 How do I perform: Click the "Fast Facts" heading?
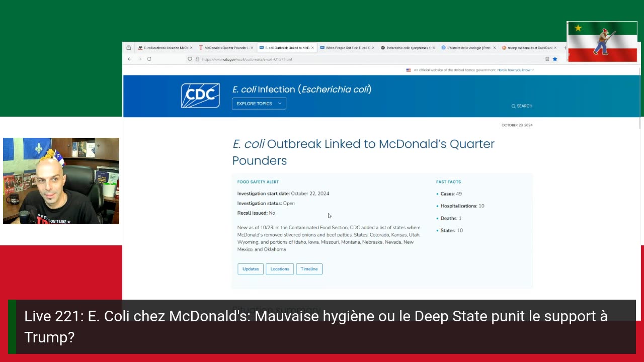pyautogui.click(x=448, y=182)
